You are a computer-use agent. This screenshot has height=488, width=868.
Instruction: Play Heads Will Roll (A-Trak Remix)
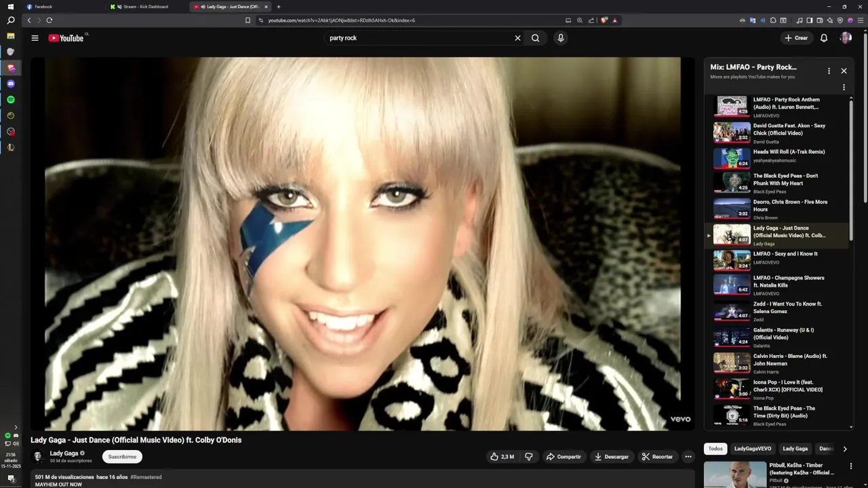pyautogui.click(x=776, y=158)
